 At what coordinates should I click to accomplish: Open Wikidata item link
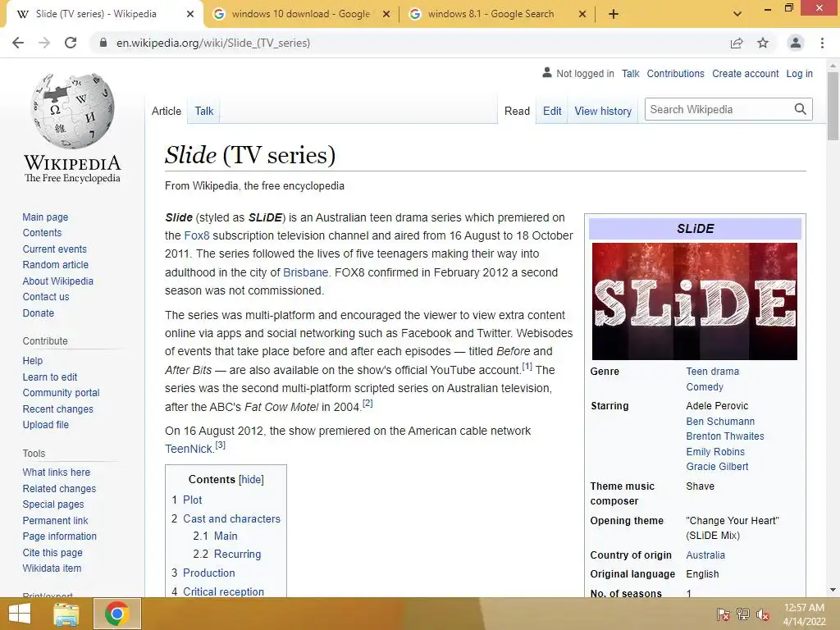pos(52,568)
